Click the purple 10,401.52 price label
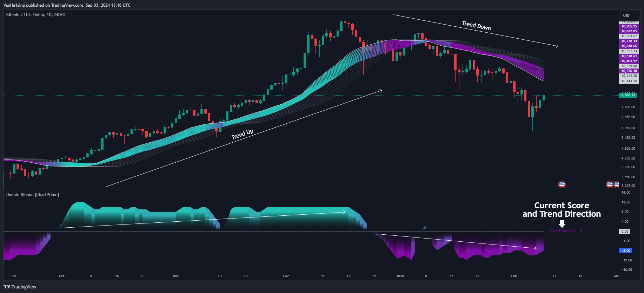Viewport: 644px width, 293px height. 629,61
